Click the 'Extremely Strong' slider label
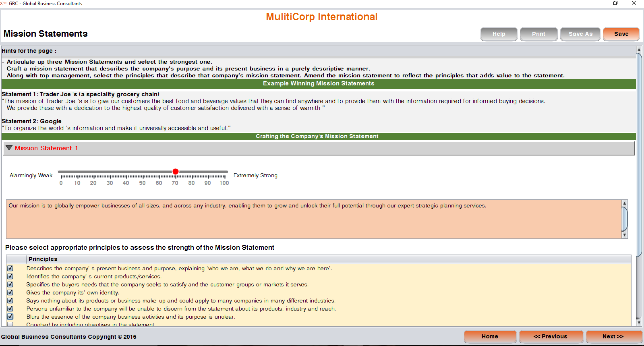The height and width of the screenshot is (346, 644). pos(255,176)
